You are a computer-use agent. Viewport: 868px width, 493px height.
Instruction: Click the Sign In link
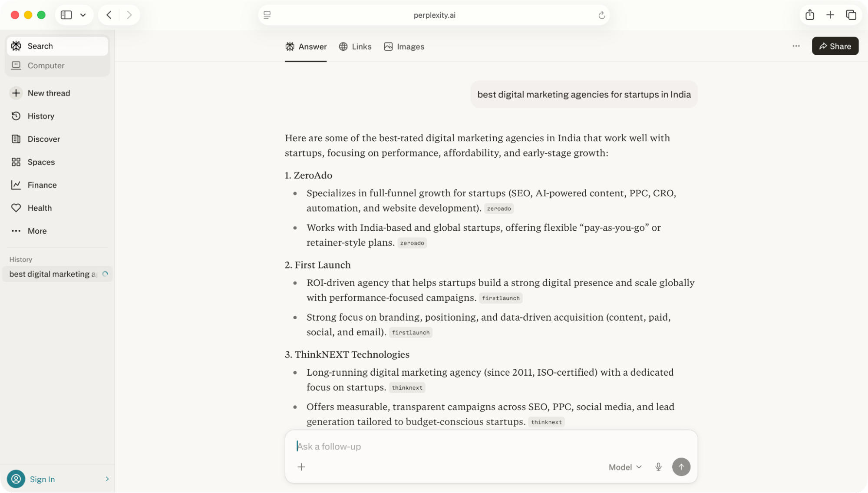coord(42,479)
